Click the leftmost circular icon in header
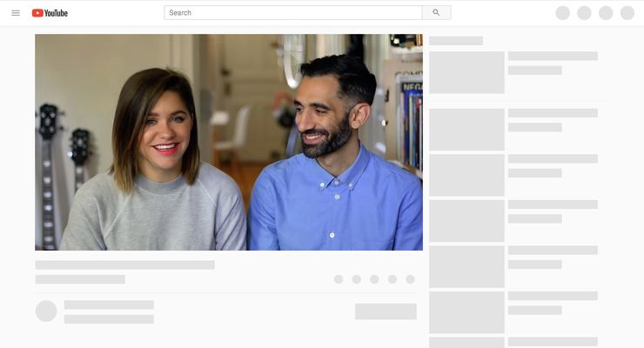The height and width of the screenshot is (348, 644). (x=562, y=13)
